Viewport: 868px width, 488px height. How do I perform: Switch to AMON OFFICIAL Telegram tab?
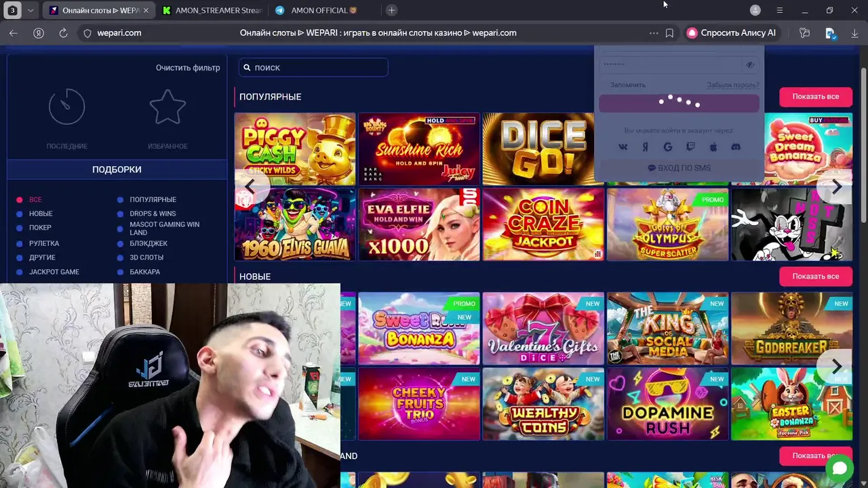[324, 10]
